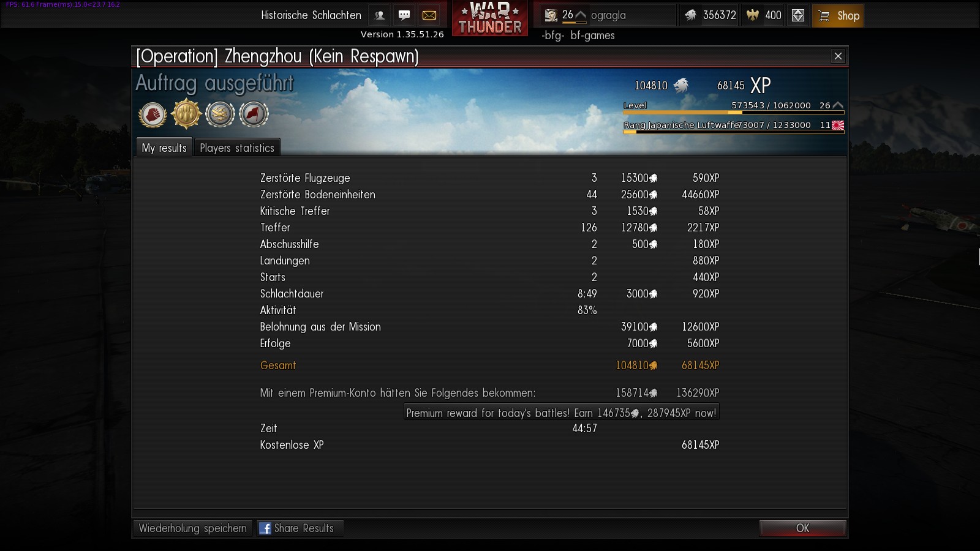Click the Level progress bar
This screenshot has width=980, height=551.
(733, 113)
